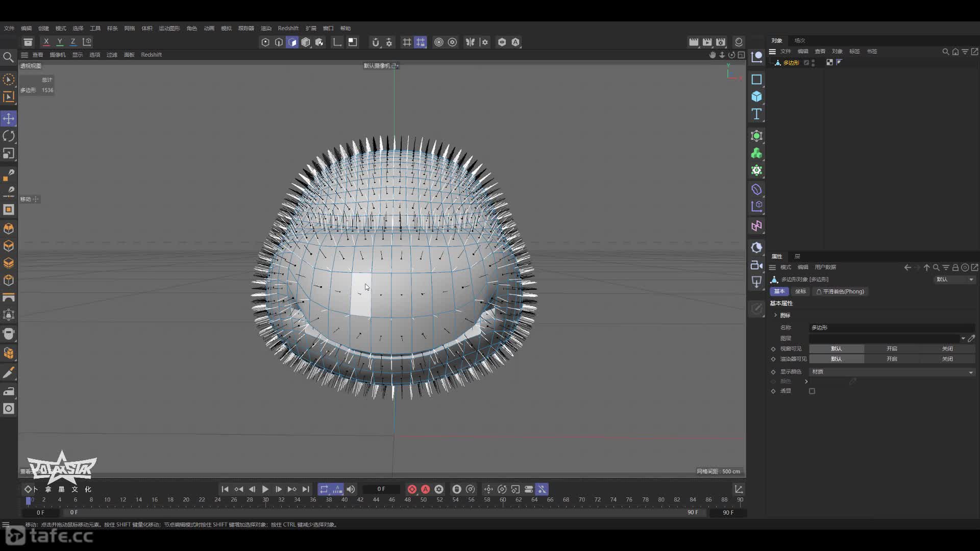Viewport: 980px width, 551px height.
Task: Select the Rotate tool
Action: coord(9,136)
